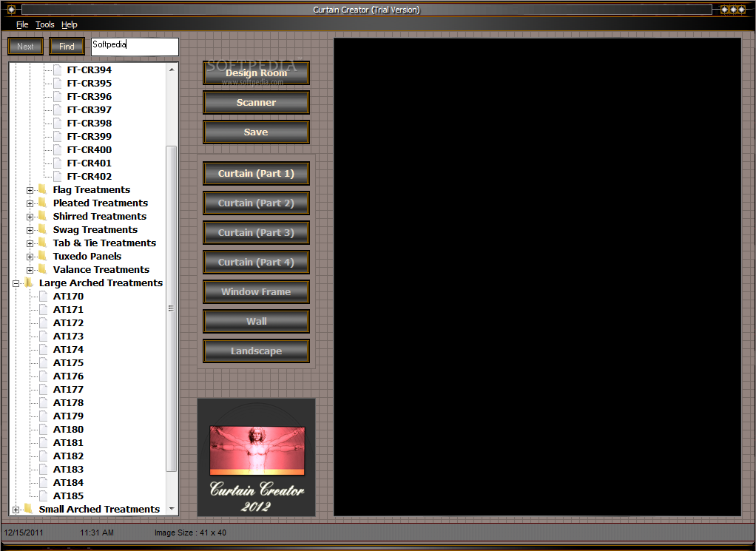756x551 pixels.
Task: Click the tree scrollbar down arrow
Action: [172, 509]
